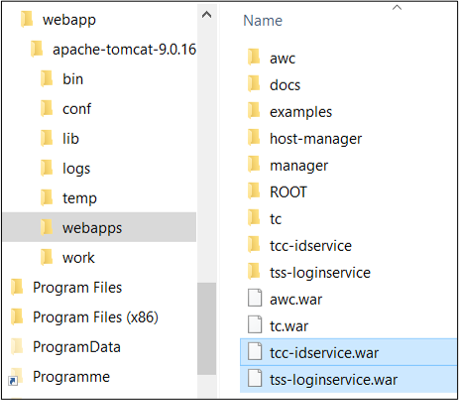This screenshot has width=459, height=400.
Task: Select the host-manager folder icon
Action: [254, 137]
